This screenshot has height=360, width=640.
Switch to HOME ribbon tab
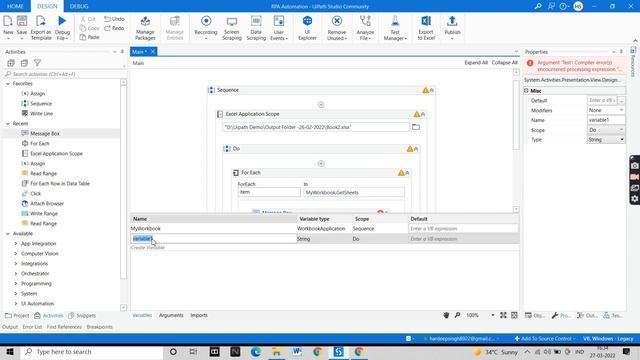tap(15, 6)
